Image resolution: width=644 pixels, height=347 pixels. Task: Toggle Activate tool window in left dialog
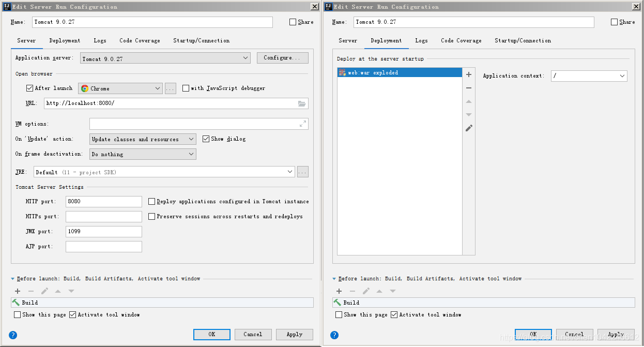click(x=72, y=314)
